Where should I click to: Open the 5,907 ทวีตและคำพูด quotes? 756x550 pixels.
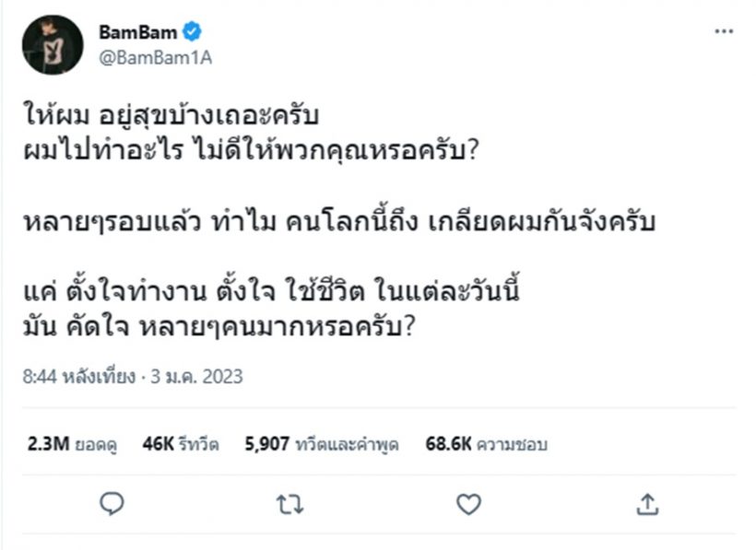click(321, 444)
